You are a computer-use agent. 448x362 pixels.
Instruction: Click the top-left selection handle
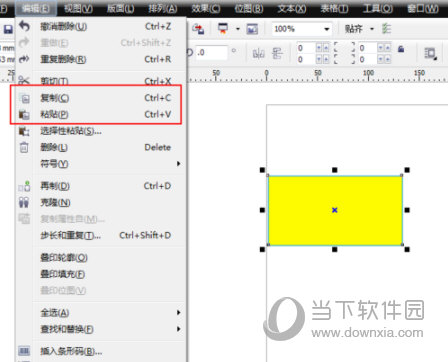pyautogui.click(x=262, y=170)
